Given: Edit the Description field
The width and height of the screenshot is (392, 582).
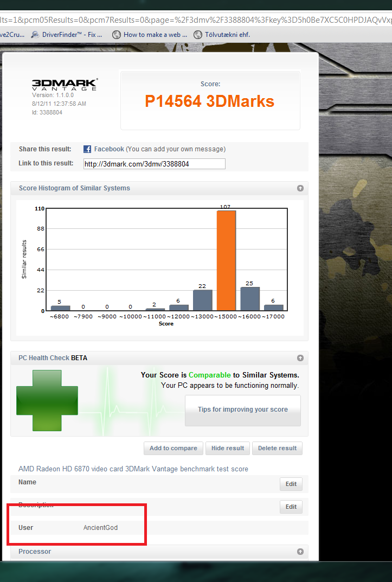Looking at the screenshot, I should point(291,507).
